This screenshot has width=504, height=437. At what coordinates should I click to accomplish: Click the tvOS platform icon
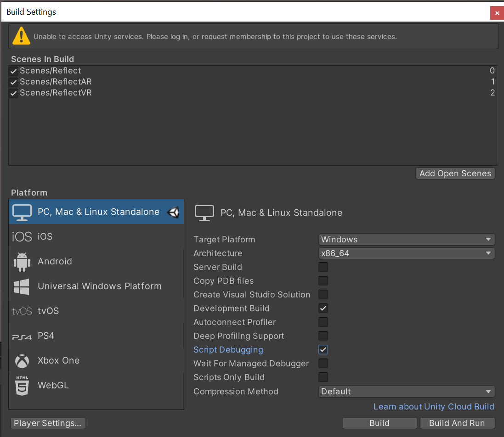click(22, 311)
